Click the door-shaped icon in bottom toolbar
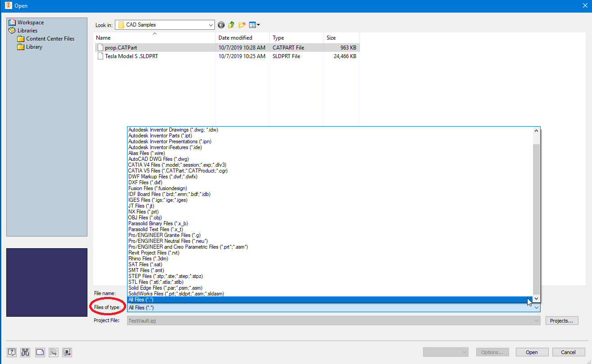This screenshot has width=592, height=364. [67, 352]
